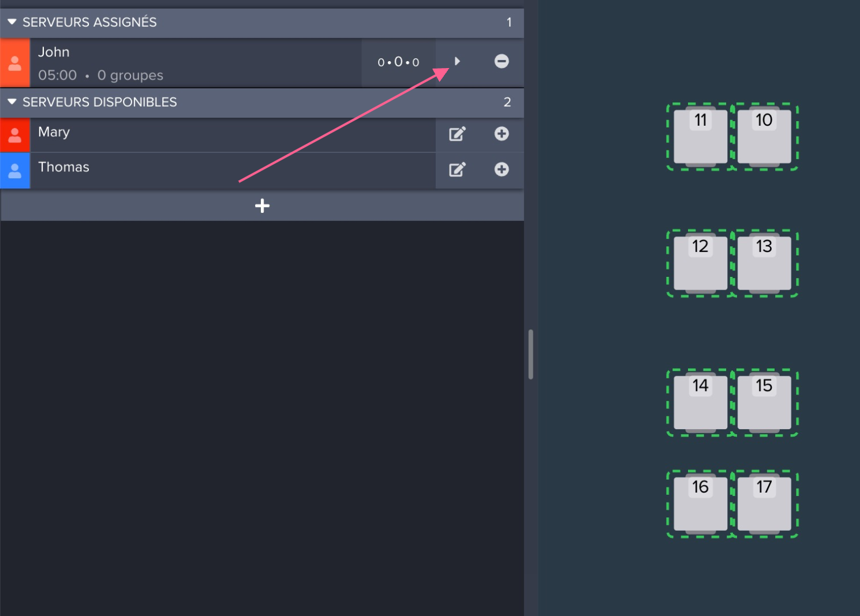Viewport: 860px width, 616px height.
Task: Add Mary with the plus circle icon
Action: tap(502, 134)
